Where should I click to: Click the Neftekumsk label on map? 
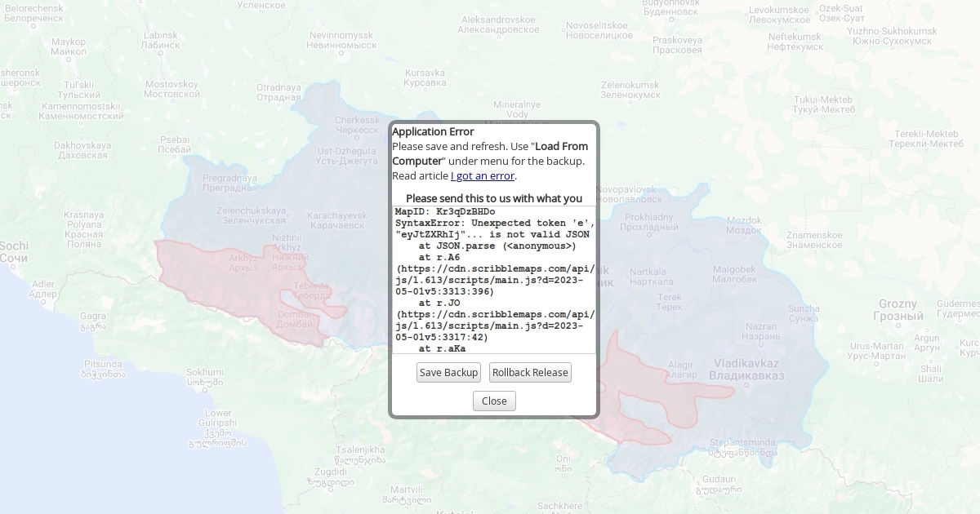pos(795,42)
